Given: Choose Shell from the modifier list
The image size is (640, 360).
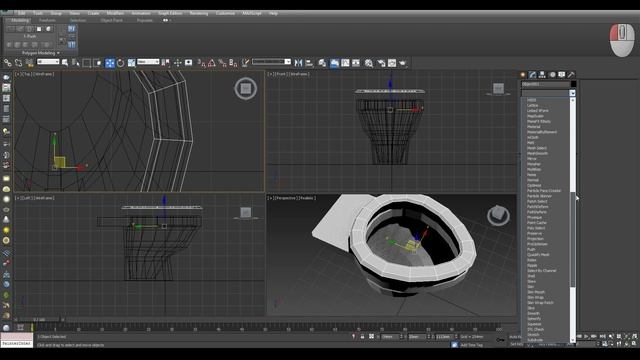Looking at the screenshot, I should [x=531, y=276].
